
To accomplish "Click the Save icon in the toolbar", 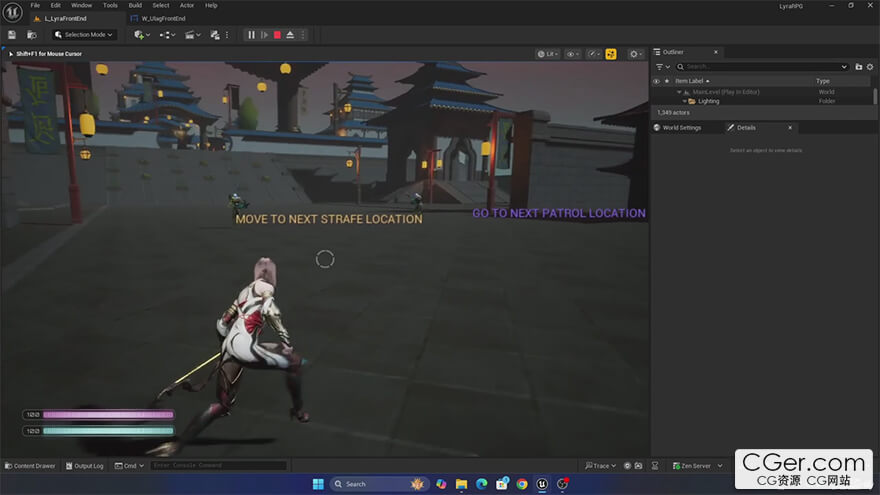I will click(x=12, y=35).
